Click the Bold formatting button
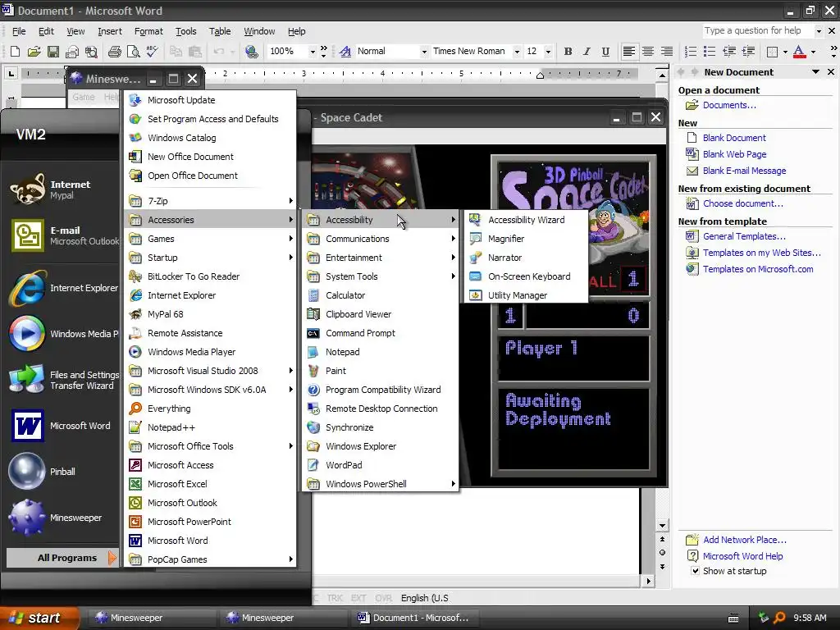This screenshot has width=840, height=630. point(568,52)
